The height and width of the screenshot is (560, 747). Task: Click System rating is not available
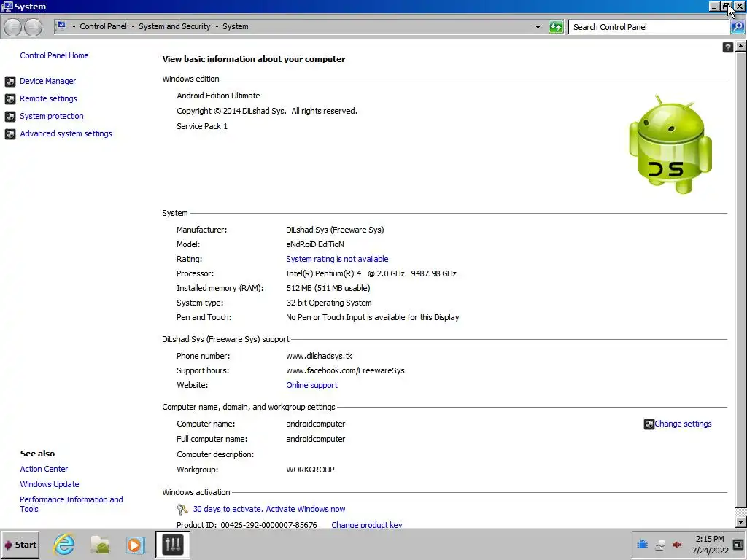(337, 259)
